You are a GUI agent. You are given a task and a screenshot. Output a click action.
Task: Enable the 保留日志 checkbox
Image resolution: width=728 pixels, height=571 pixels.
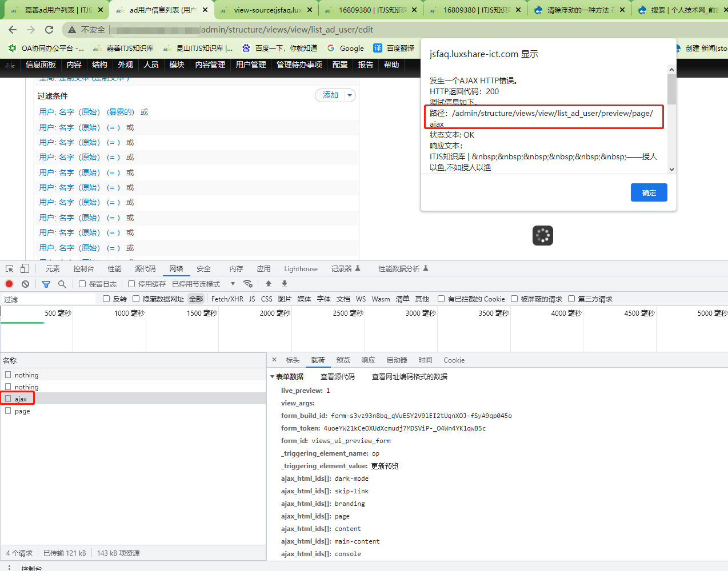(x=82, y=284)
